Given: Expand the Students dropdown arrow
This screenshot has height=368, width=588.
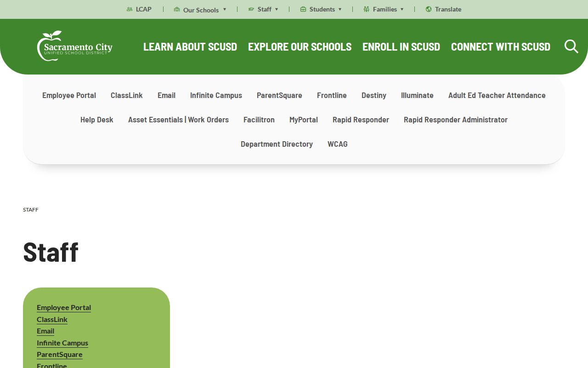Looking at the screenshot, I should click(340, 9).
